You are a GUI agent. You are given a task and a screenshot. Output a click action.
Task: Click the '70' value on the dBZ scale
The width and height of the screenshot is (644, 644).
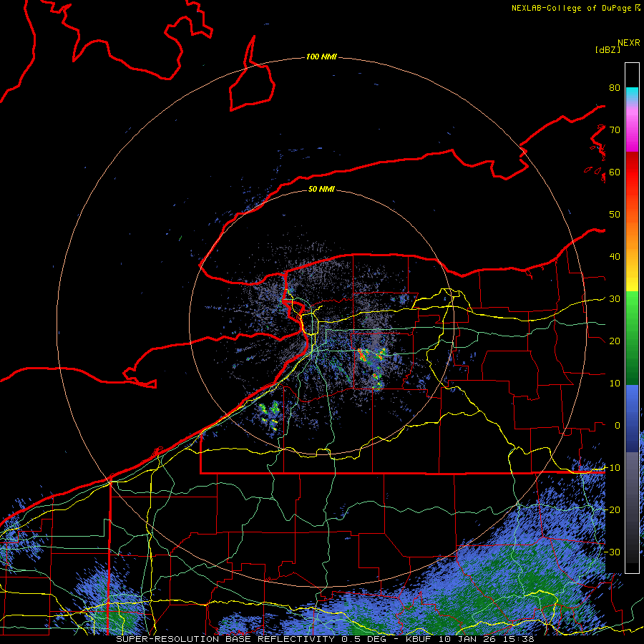615,130
